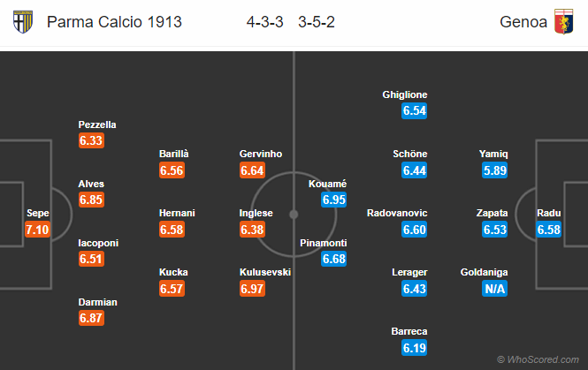Image resolution: width=588 pixels, height=370 pixels.
Task: Select Darmian's 6.87 rating badge
Action: pyautogui.click(x=91, y=318)
